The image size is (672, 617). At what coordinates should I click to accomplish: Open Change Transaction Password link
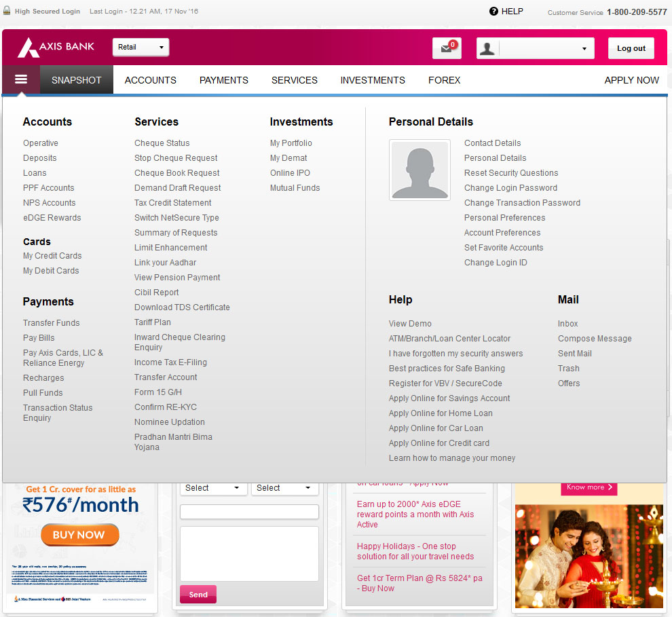click(523, 203)
